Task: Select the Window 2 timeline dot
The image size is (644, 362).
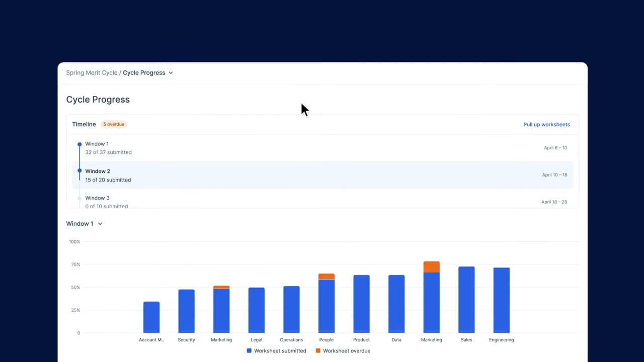Action: (x=79, y=171)
